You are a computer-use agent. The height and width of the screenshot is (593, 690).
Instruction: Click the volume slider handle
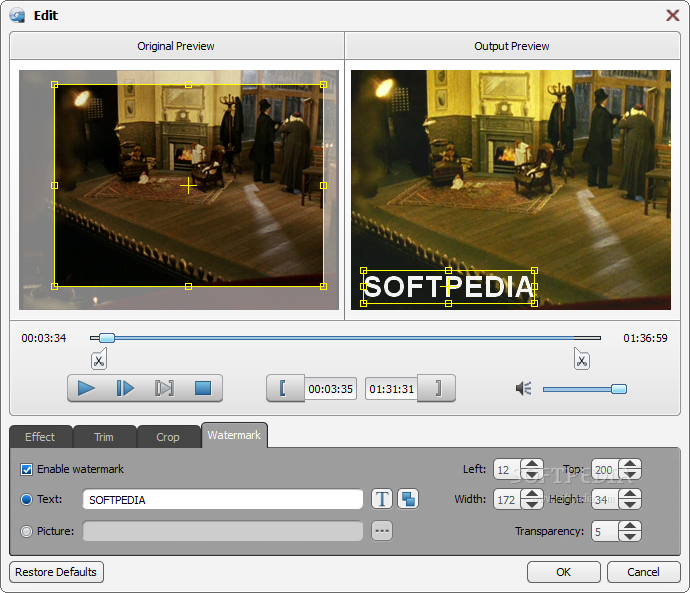[619, 389]
